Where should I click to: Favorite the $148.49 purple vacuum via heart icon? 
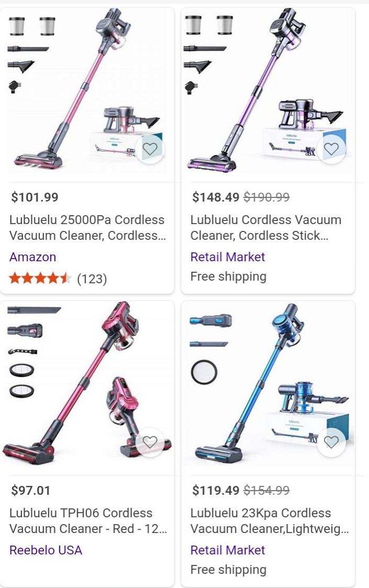coord(331,149)
